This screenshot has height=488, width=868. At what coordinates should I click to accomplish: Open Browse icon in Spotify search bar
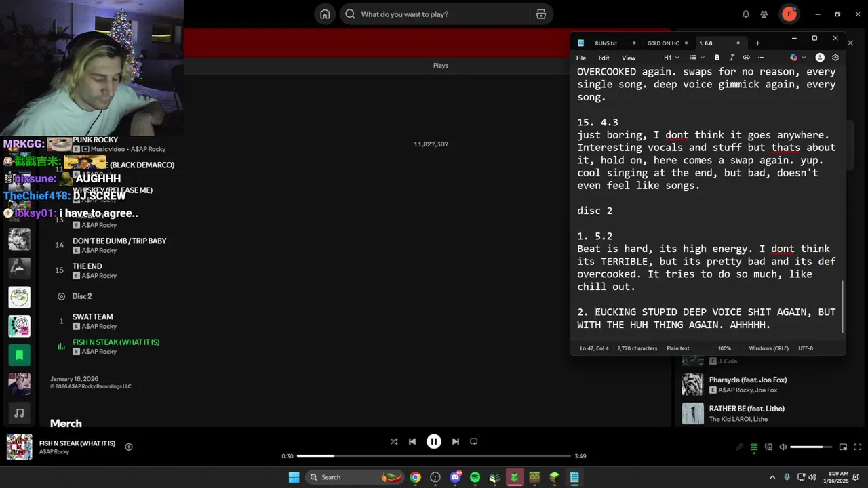pos(541,14)
